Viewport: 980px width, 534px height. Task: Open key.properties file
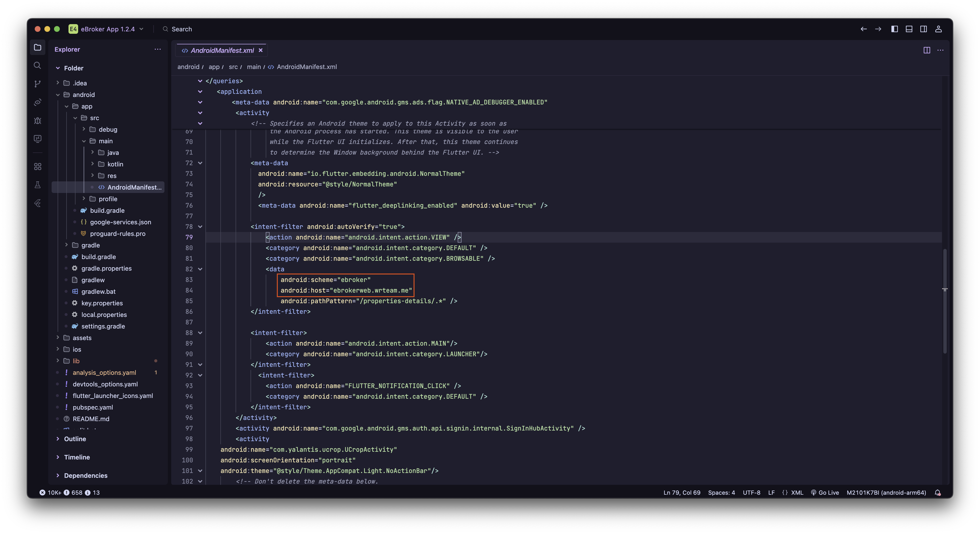tap(102, 303)
